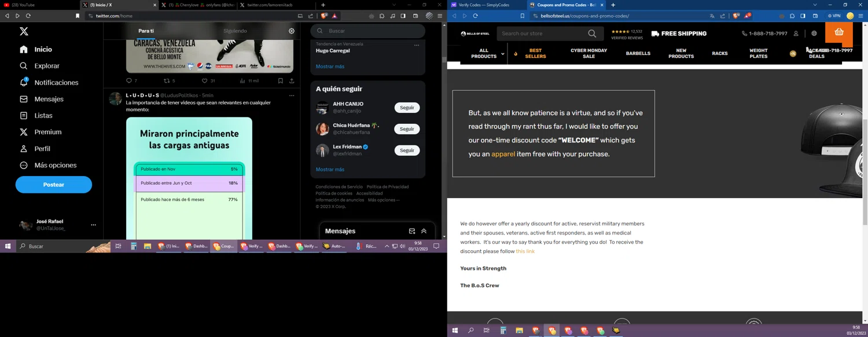The width and height of the screenshot is (868, 337).
Task: Reload the twitter.com page
Action: 28,16
